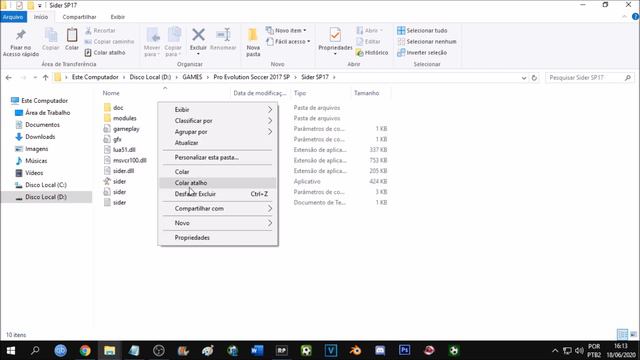Expand Compartilhar com submenu
The width and height of the screenshot is (640, 360).
pyautogui.click(x=218, y=209)
